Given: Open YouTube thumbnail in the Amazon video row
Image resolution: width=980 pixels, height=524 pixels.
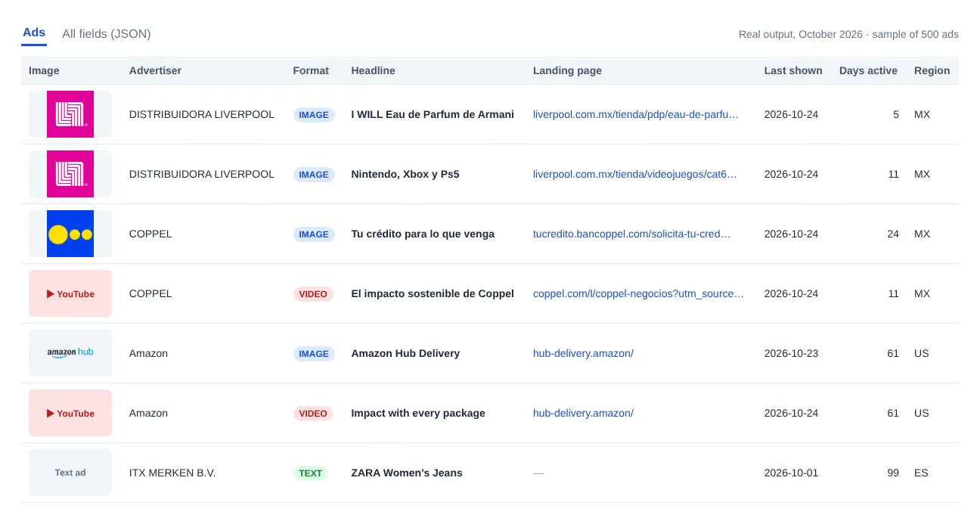Looking at the screenshot, I should click(x=70, y=413).
